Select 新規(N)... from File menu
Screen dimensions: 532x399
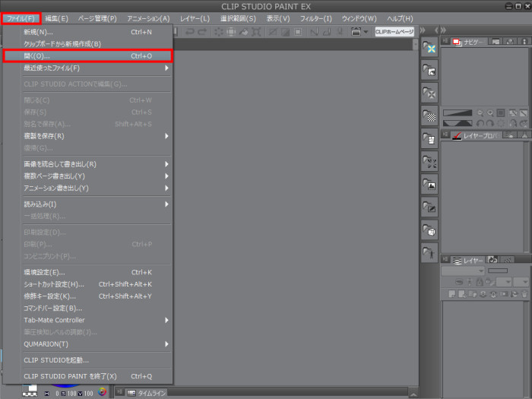point(88,32)
